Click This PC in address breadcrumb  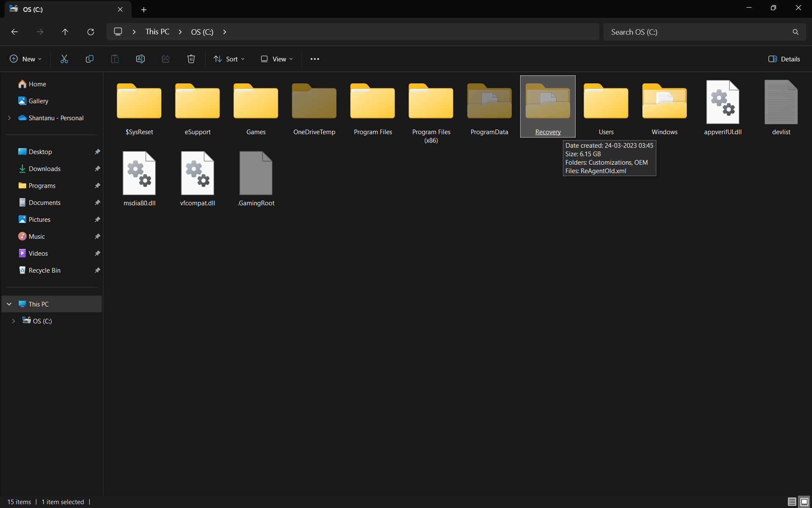point(157,32)
